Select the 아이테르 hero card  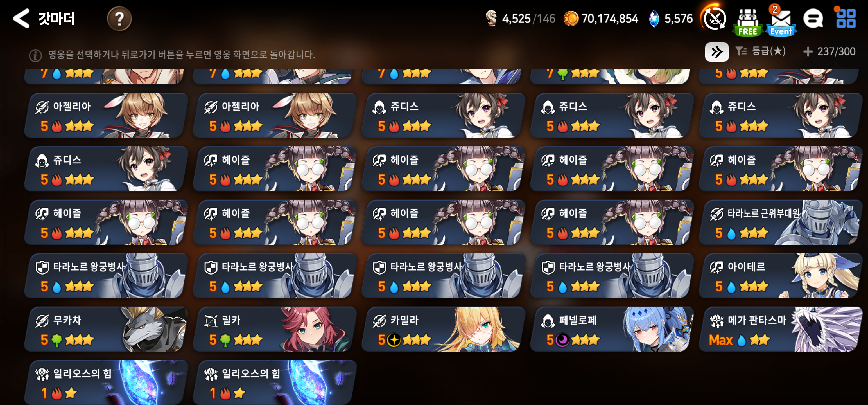pyautogui.click(x=780, y=276)
